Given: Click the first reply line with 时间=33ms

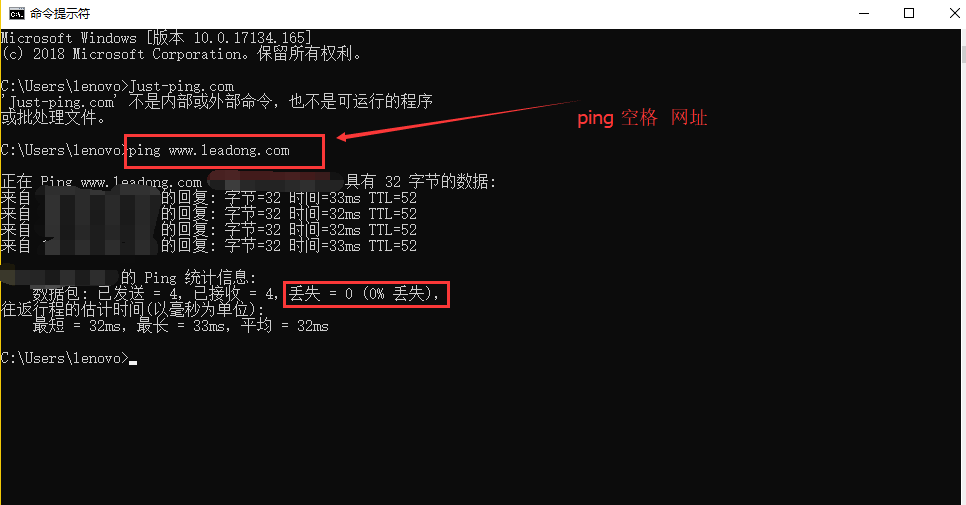Looking at the screenshot, I should coord(208,198).
